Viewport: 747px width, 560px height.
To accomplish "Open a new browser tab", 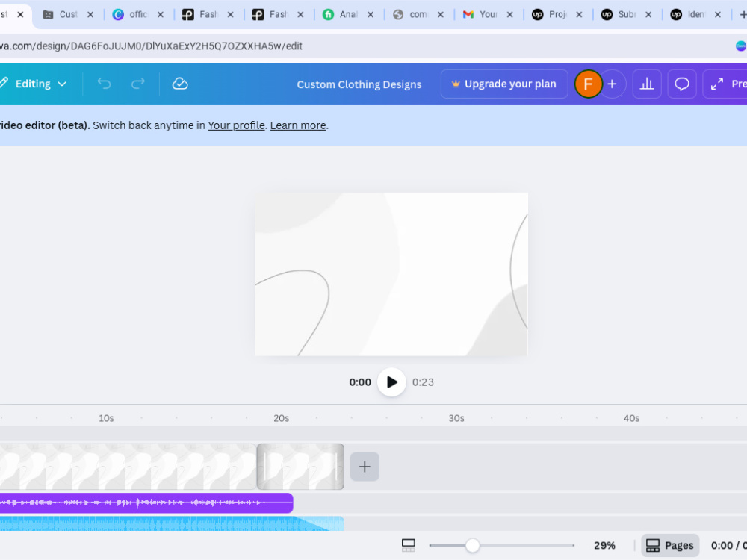I will 743,15.
